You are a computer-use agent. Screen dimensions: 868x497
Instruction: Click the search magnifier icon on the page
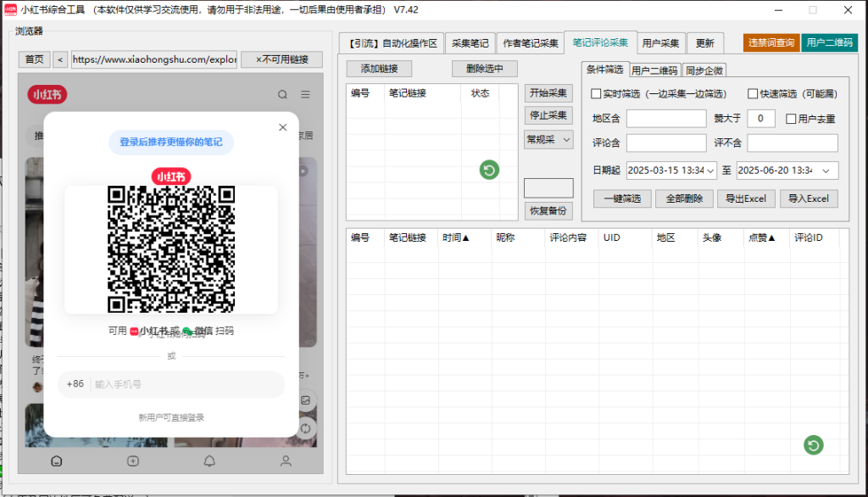tap(282, 95)
